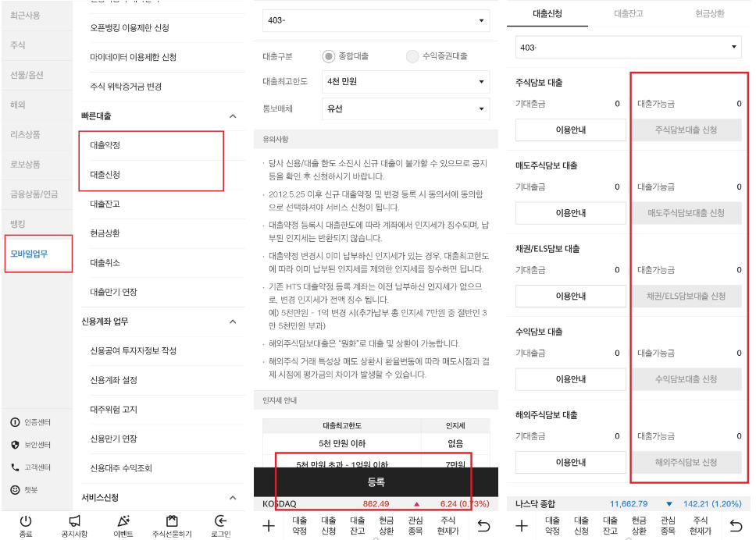Tap the 로그인 arrow icon
Viewport: 756px width, 540px height.
pos(221,521)
